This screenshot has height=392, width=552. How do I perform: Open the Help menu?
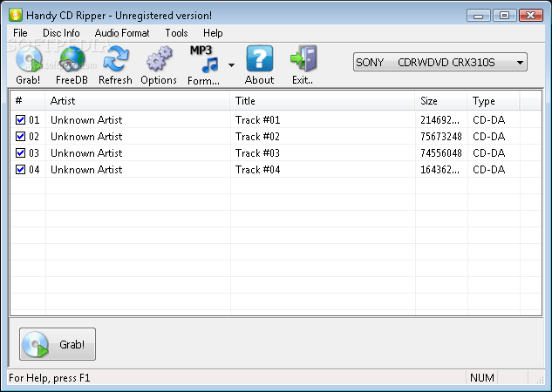coord(213,33)
